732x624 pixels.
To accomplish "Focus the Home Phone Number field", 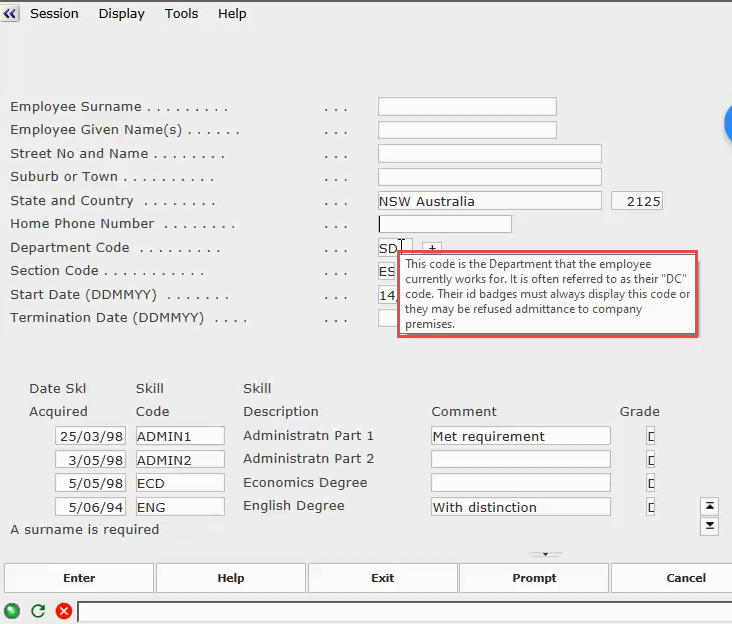I will point(445,224).
